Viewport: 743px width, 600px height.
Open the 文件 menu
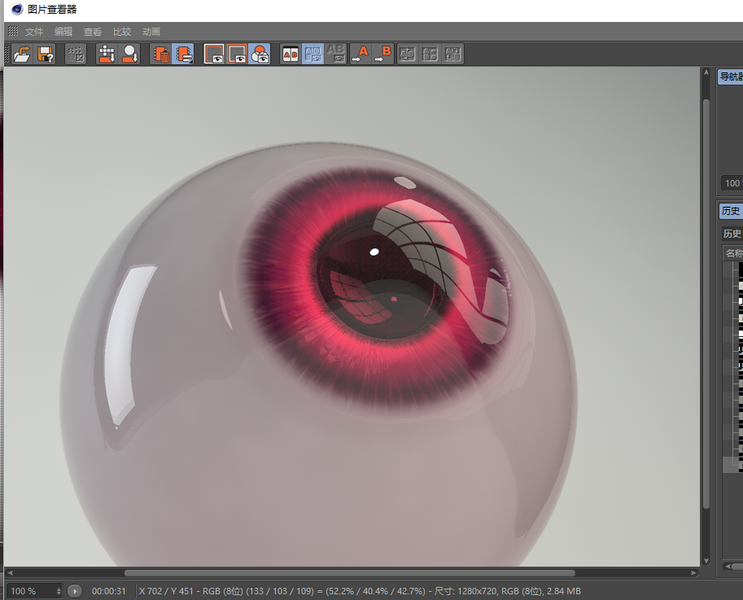click(x=34, y=32)
